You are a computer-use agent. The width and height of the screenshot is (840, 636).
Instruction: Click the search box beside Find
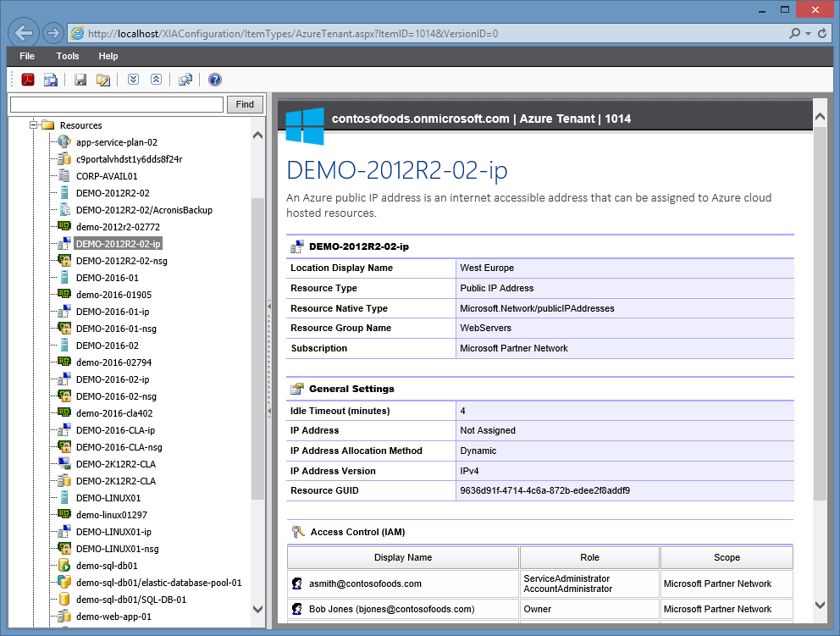(117, 104)
